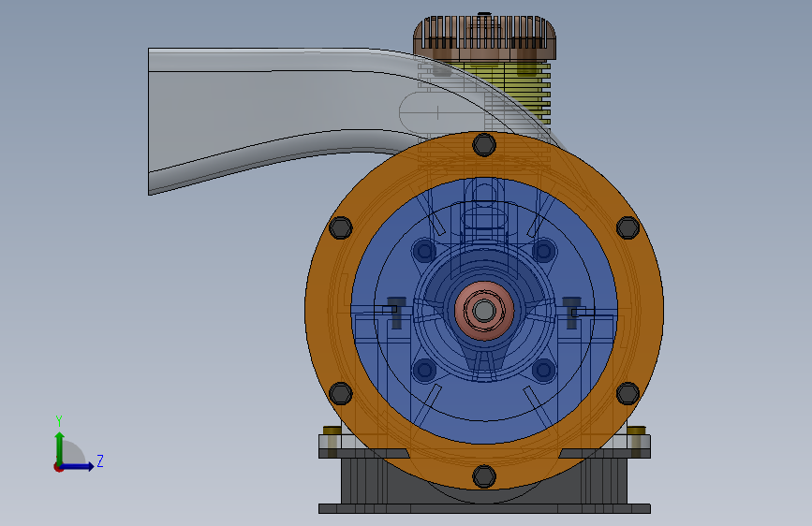
Task: Select the copper-colored central shaft hub
Action: pyautogui.click(x=484, y=311)
